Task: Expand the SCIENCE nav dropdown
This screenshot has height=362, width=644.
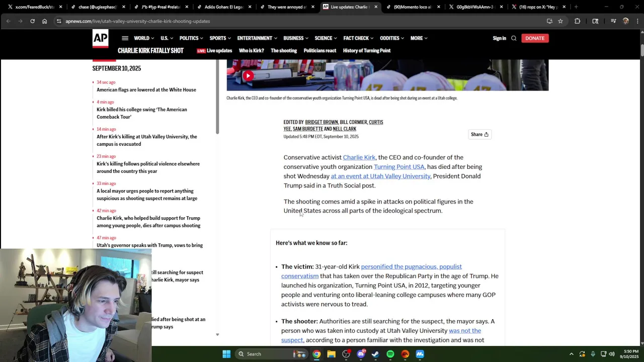Action: 326,38
